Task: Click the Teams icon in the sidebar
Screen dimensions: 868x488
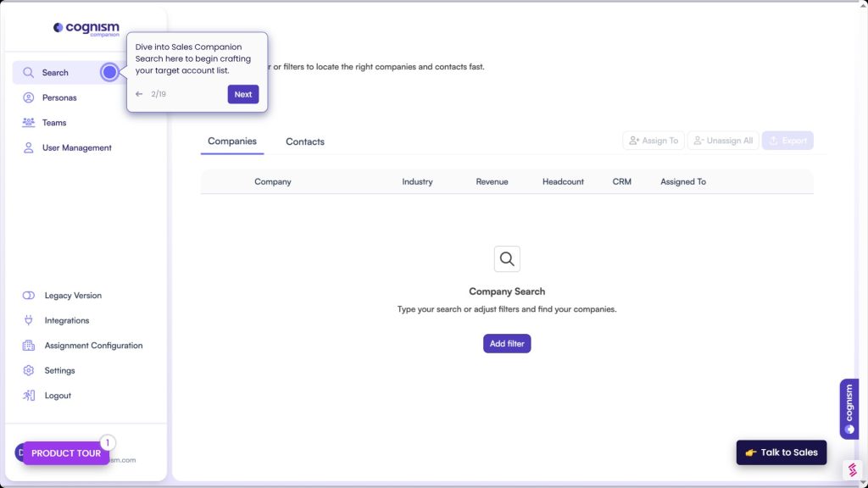Action: pos(26,122)
